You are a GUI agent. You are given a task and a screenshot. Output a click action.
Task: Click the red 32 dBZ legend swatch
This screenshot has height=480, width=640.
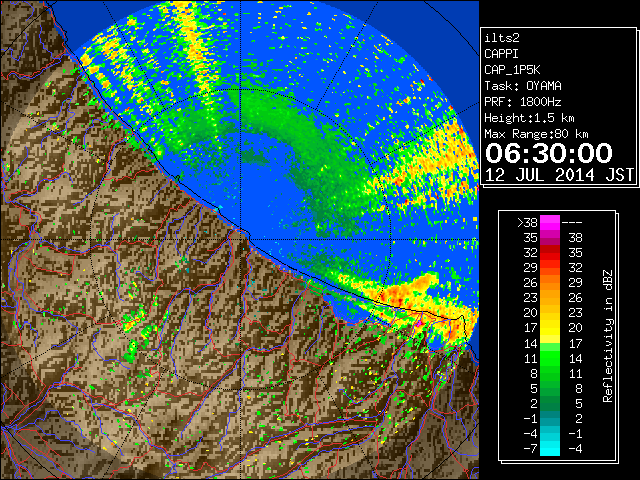pos(550,253)
